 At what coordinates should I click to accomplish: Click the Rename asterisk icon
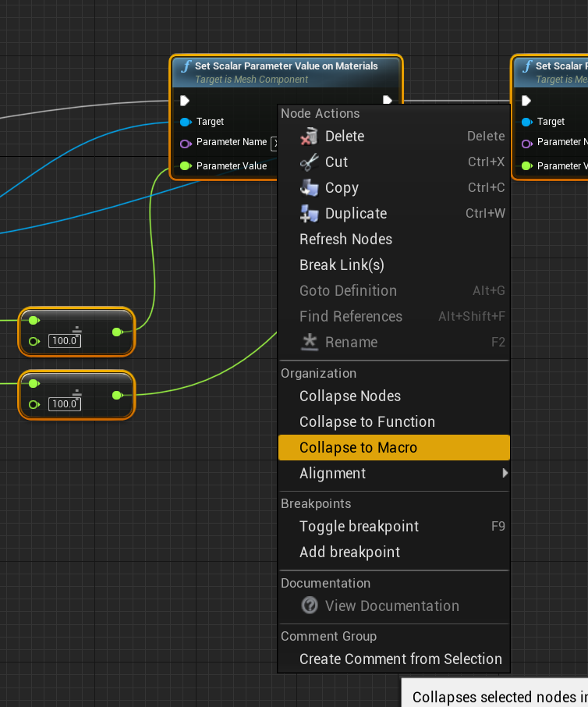pos(309,343)
